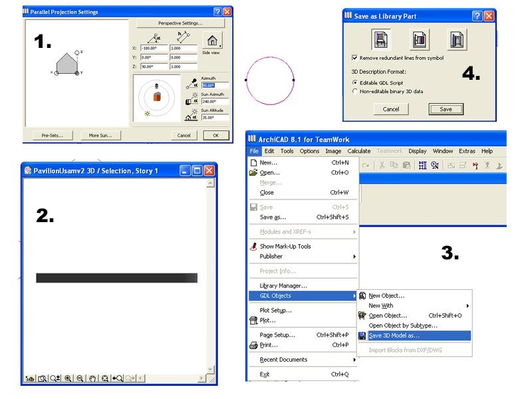Click the Redo arrow toolbar icon

click(x=366, y=165)
